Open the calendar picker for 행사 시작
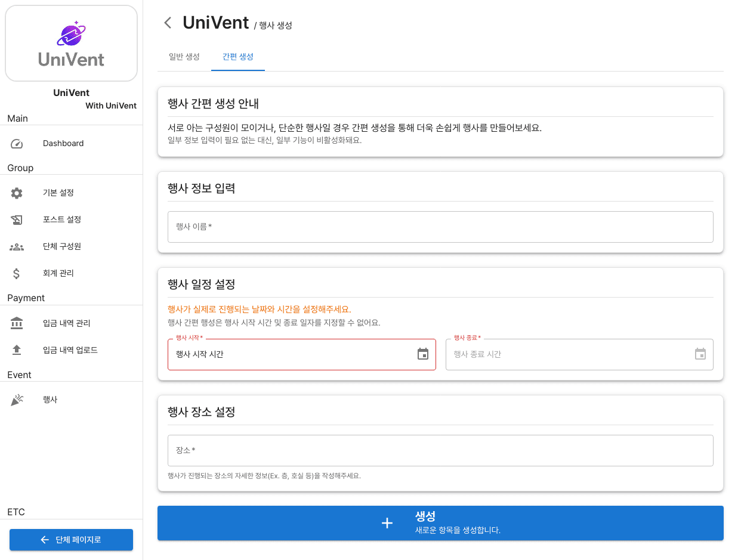The image size is (738, 560). [423, 354]
